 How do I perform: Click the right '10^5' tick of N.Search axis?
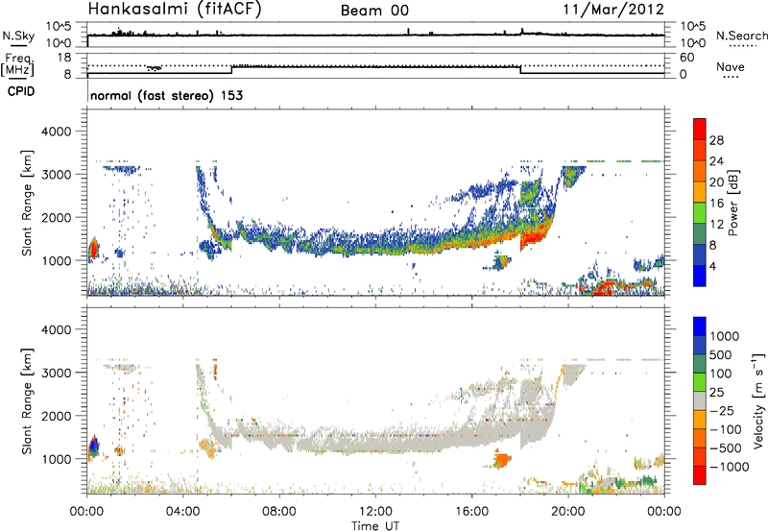tap(692, 27)
